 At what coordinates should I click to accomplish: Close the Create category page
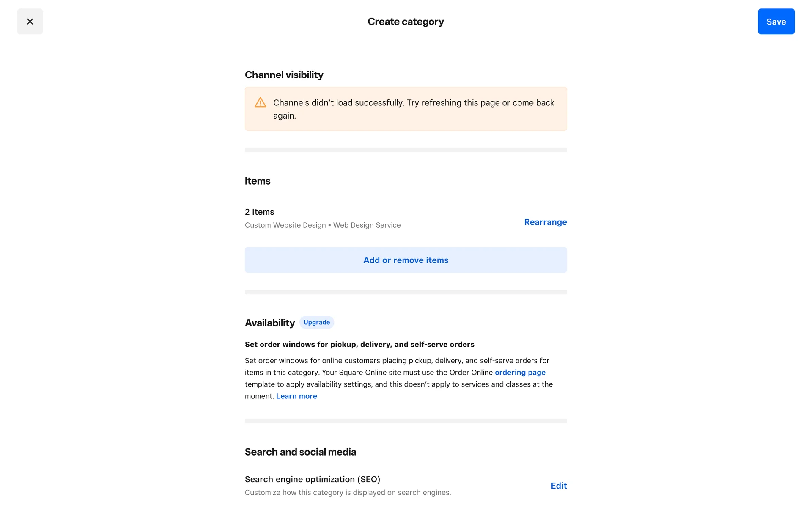pyautogui.click(x=30, y=22)
